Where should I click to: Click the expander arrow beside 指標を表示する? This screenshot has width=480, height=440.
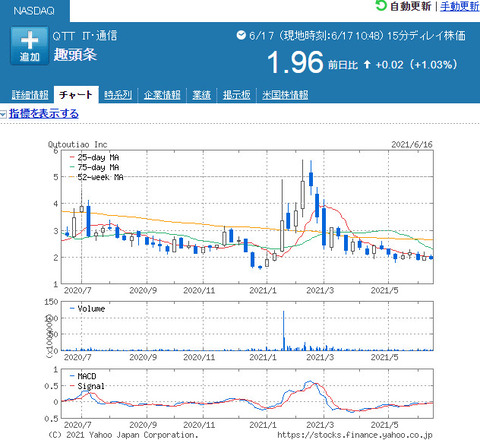pyautogui.click(x=3, y=115)
